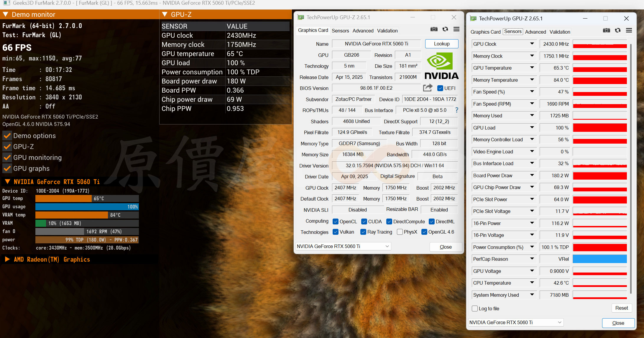Switch to Validation tab in left GPU-Z window
Viewport: 644px width, 338px height.
pyautogui.click(x=387, y=31)
